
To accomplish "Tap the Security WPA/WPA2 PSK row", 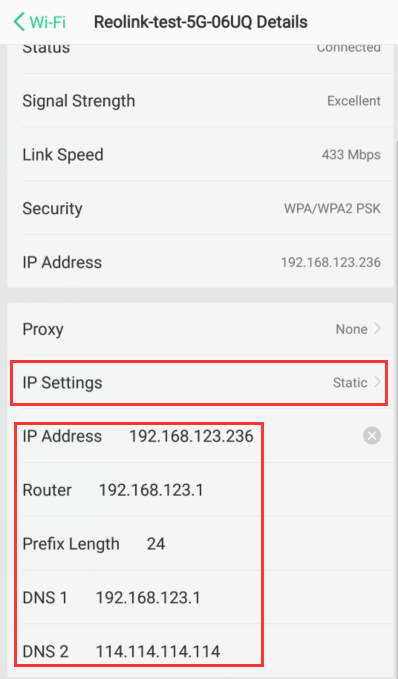I will (201, 208).
